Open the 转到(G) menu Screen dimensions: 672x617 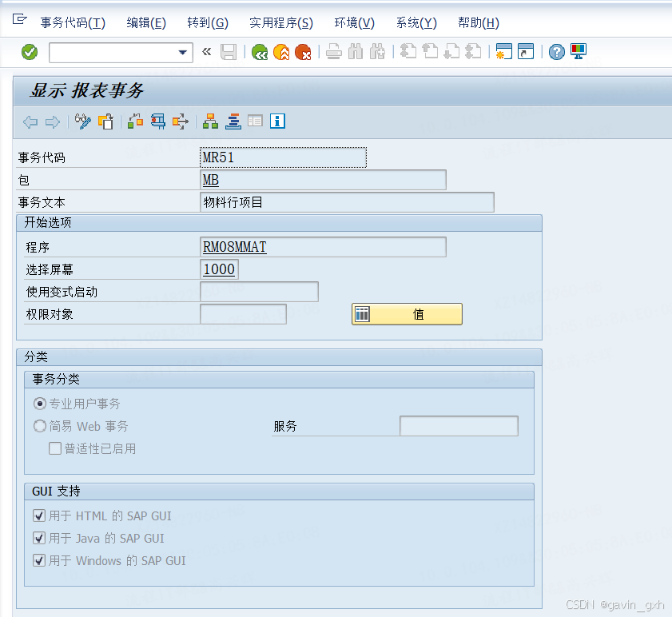coord(208,22)
